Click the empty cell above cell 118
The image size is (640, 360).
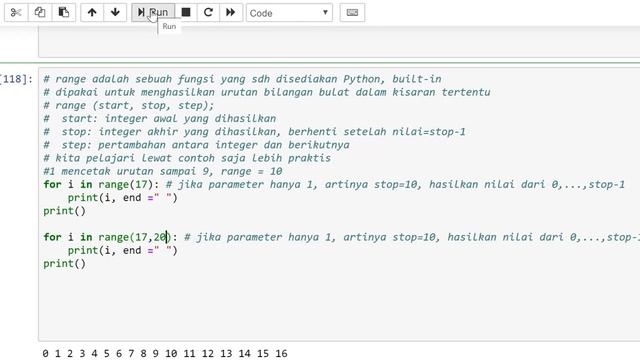pyautogui.click(x=339, y=42)
